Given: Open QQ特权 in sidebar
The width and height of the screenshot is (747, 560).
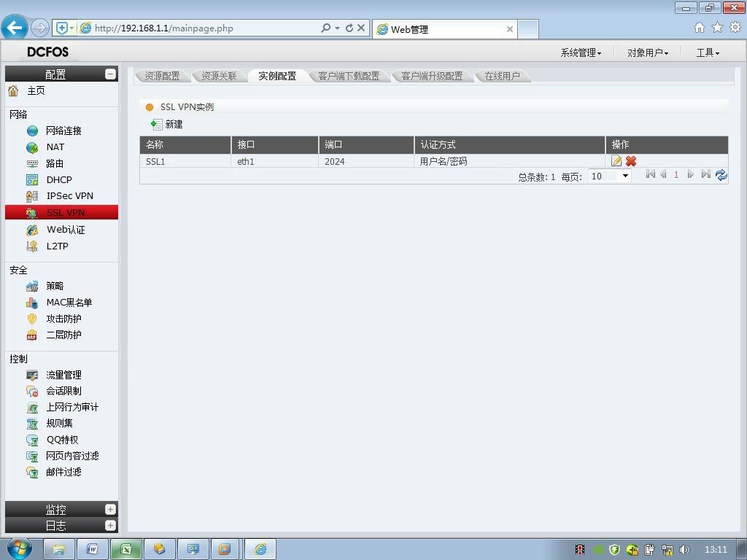Looking at the screenshot, I should point(62,440).
